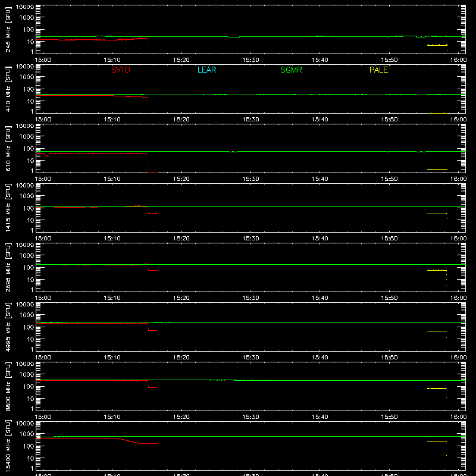Click 15:10 time label under 2695 MHz panel
The width and height of the screenshot is (476, 476).
[112, 298]
